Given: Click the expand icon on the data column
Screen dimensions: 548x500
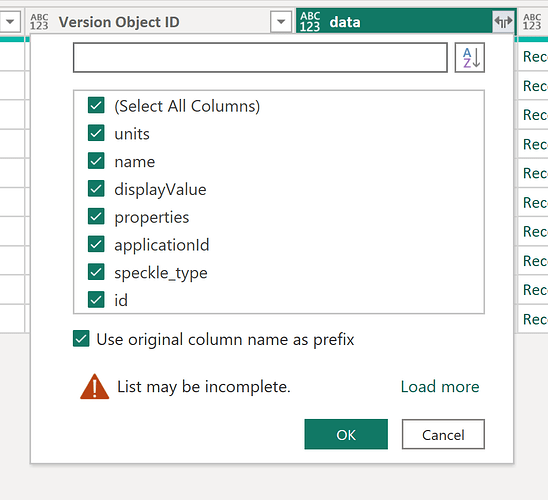Looking at the screenshot, I should click(x=503, y=22).
